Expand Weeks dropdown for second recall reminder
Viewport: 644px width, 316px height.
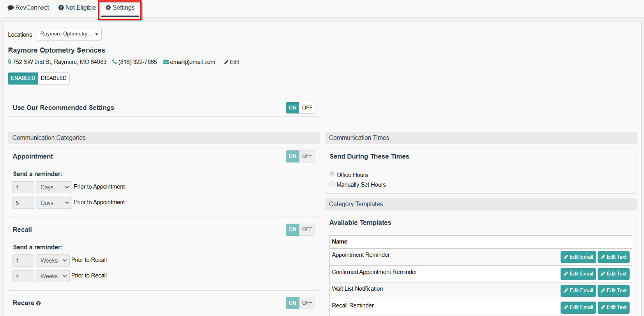point(53,276)
